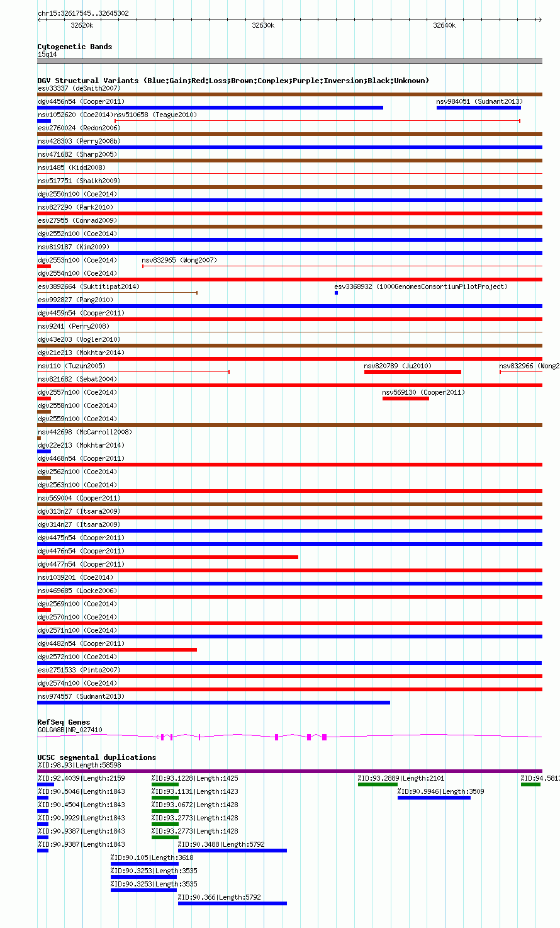
Task: Select %ID:90.9946|Length:3509 label
Action: tap(441, 791)
